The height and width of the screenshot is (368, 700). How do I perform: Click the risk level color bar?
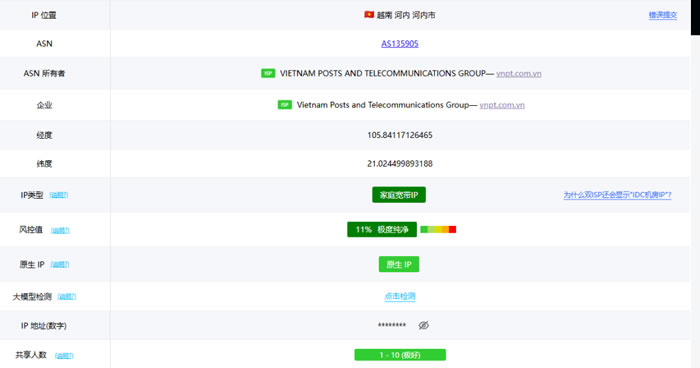438,230
